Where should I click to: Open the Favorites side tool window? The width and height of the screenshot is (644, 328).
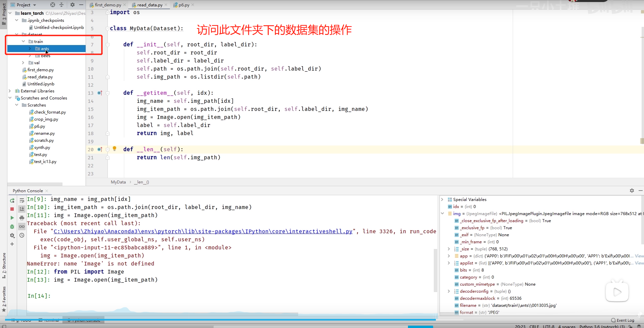tap(4, 299)
